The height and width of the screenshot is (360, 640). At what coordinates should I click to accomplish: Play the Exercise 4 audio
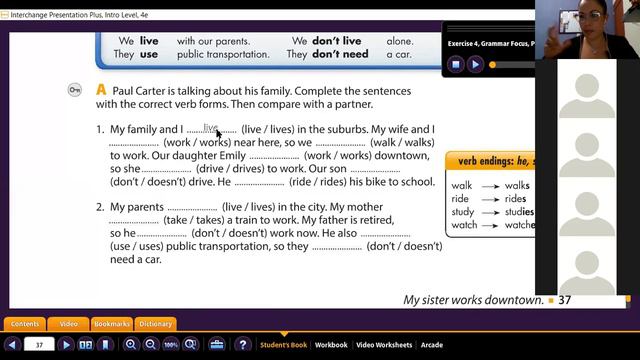tap(475, 64)
